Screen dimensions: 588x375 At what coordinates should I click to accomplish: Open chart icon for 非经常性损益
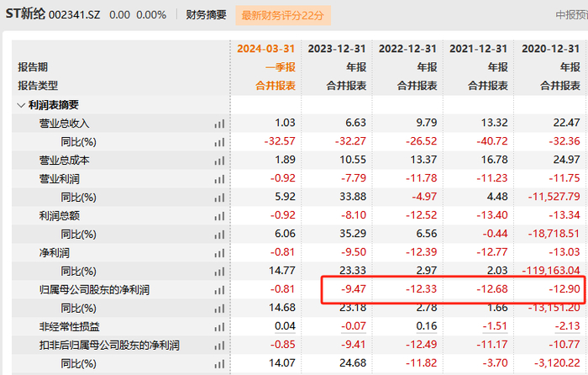220,326
